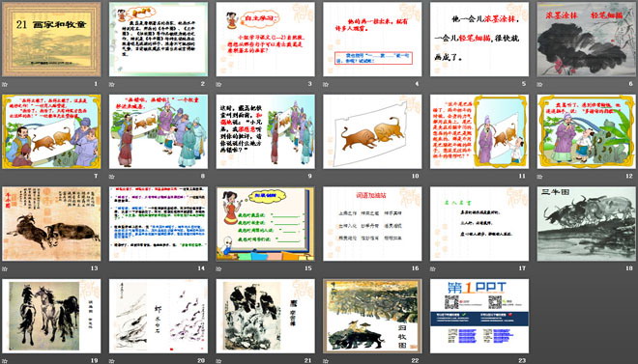This screenshot has width=638, height=364.
Task: Select slide 5 with large black text
Action: point(479,40)
